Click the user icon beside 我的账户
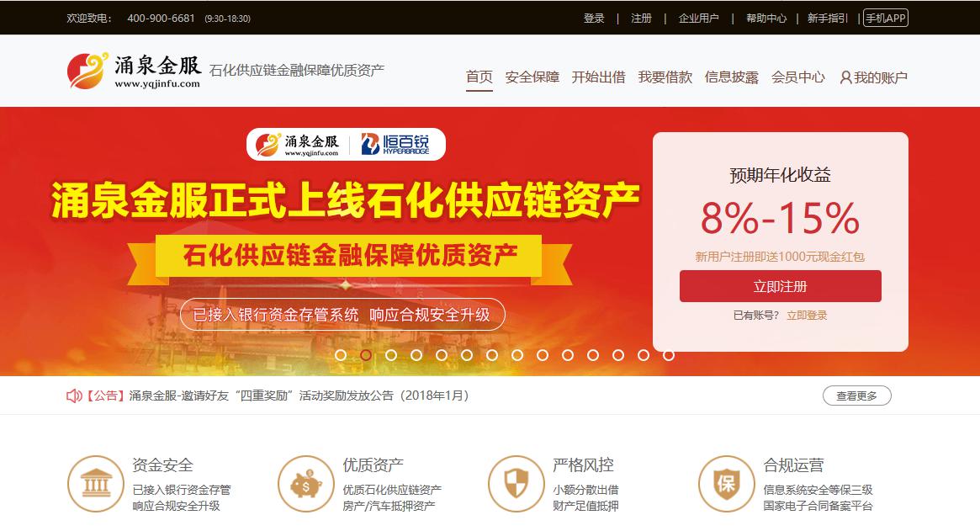Screen dimensions: 980x531 pyautogui.click(x=845, y=77)
